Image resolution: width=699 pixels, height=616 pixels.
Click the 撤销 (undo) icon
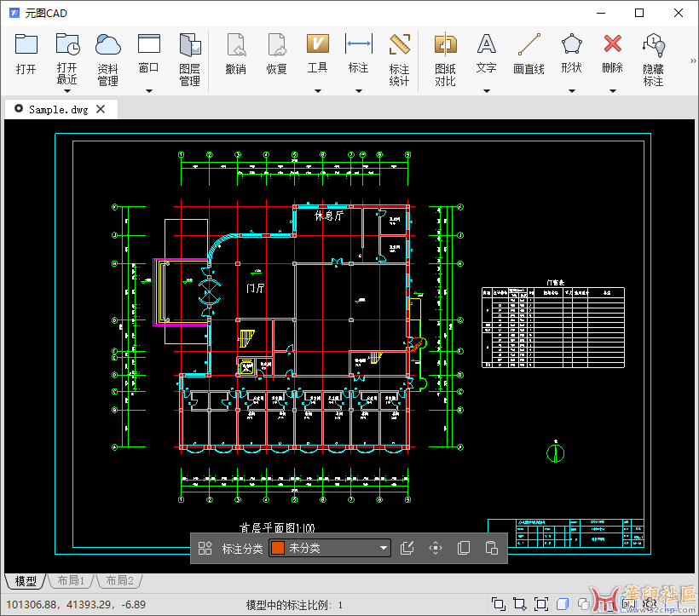pos(236,44)
